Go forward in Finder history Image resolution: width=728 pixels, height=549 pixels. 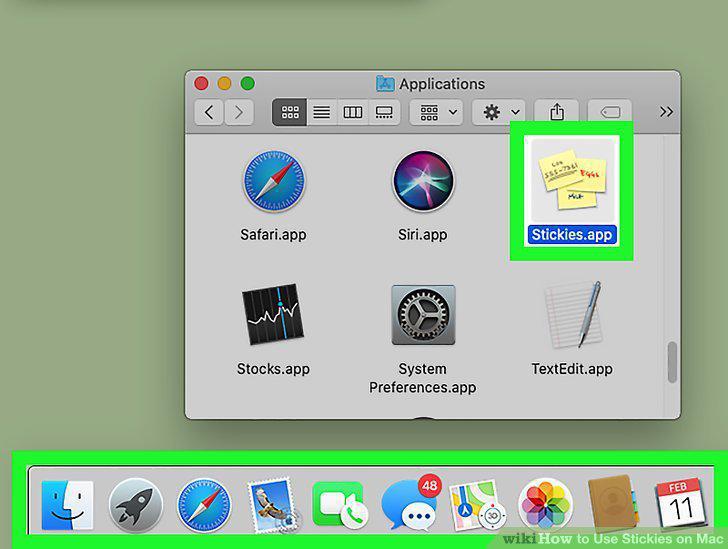pyautogui.click(x=239, y=112)
